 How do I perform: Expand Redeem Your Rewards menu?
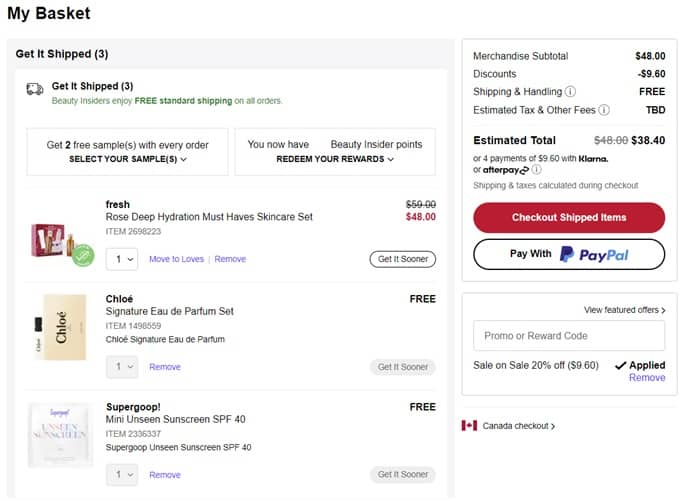(x=335, y=159)
